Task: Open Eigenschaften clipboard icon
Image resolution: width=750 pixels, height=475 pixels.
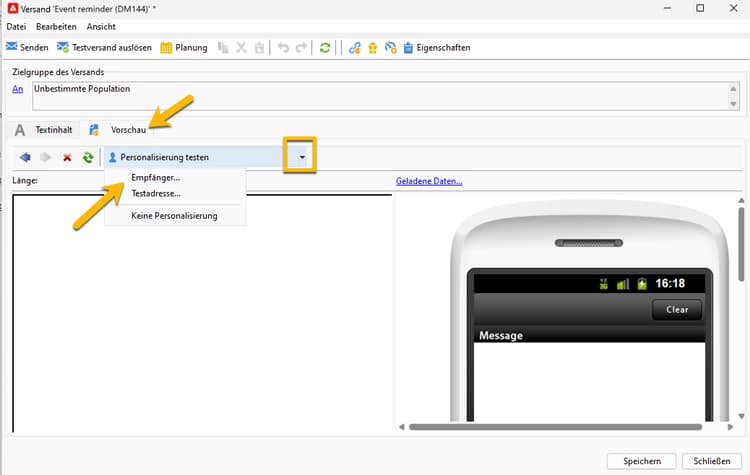Action: [x=408, y=47]
